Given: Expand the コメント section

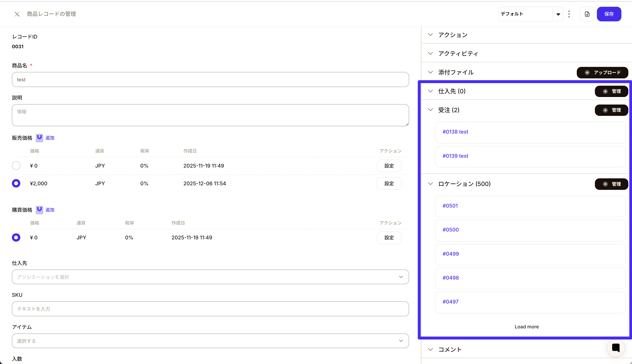Looking at the screenshot, I should pos(430,350).
